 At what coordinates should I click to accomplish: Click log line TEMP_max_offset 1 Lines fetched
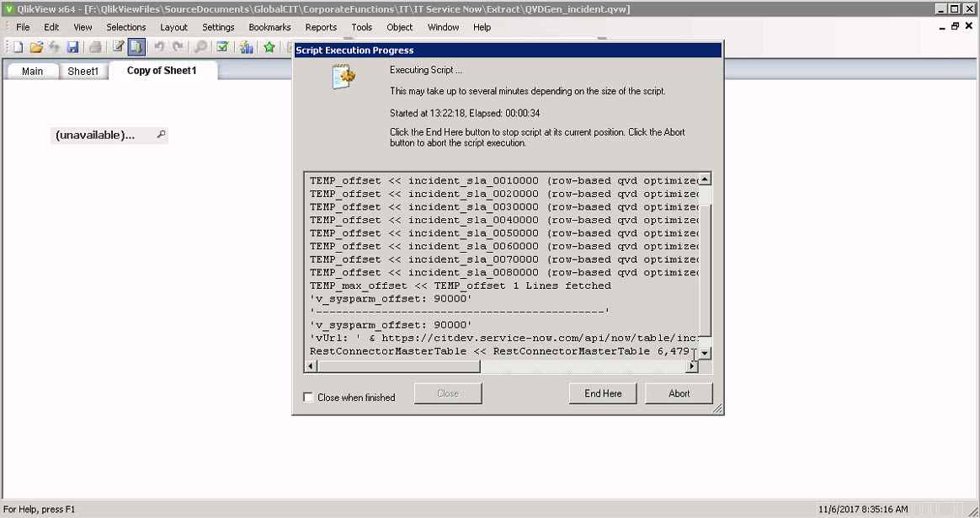tap(461, 286)
